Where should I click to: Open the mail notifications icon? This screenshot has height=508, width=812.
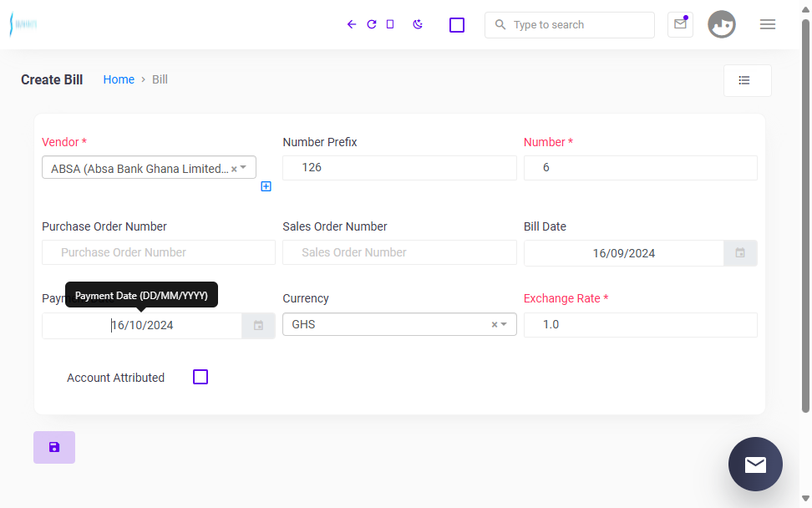pyautogui.click(x=680, y=24)
